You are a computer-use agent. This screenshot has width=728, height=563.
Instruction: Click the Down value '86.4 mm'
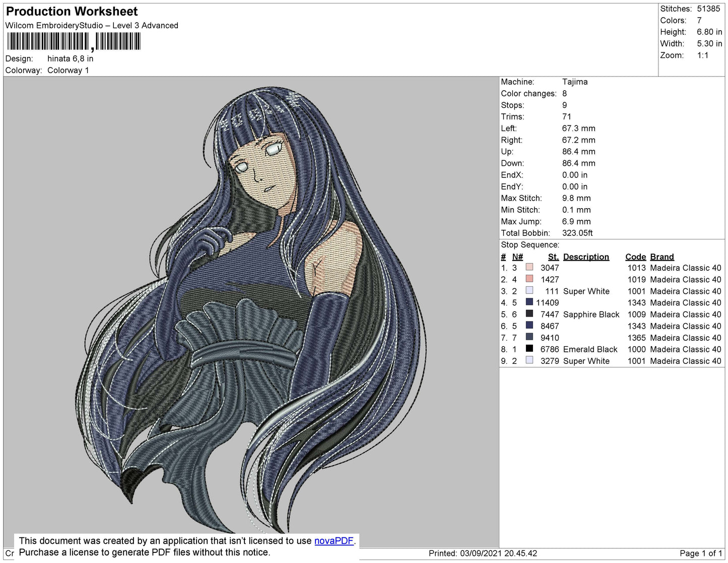[x=579, y=163]
